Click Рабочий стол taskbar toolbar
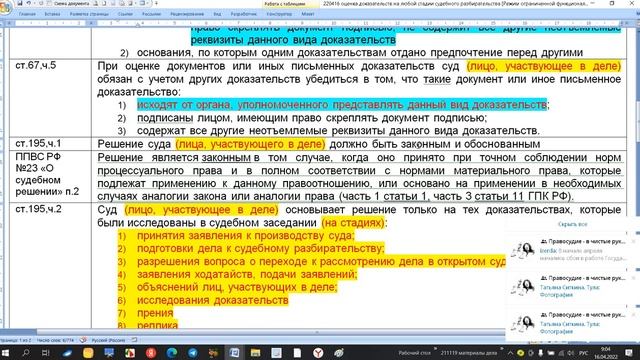The image size is (640, 360). point(414,353)
